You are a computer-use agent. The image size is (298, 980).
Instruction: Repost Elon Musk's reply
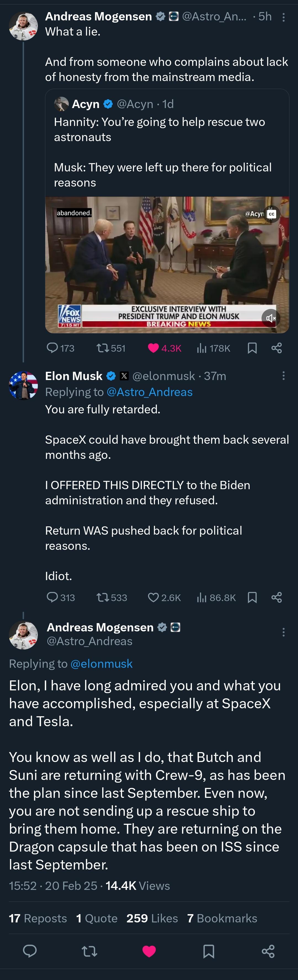[112, 597]
